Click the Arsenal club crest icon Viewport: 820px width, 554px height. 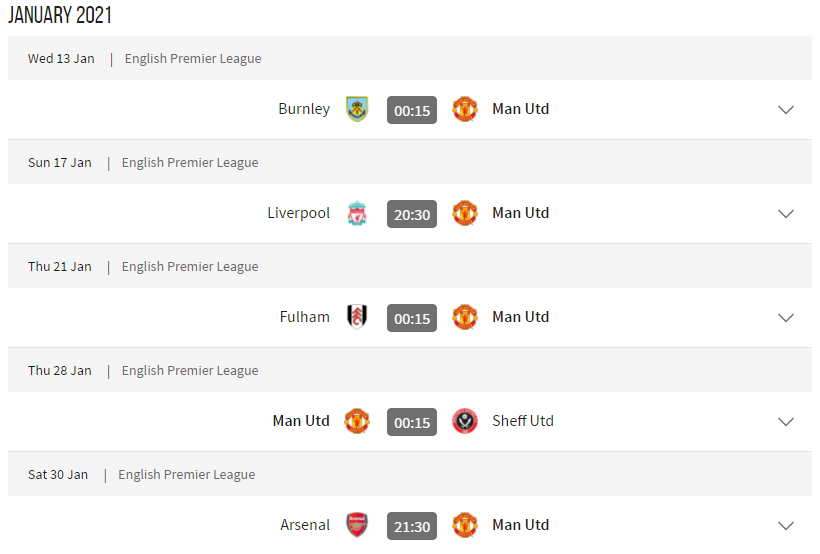(x=357, y=525)
